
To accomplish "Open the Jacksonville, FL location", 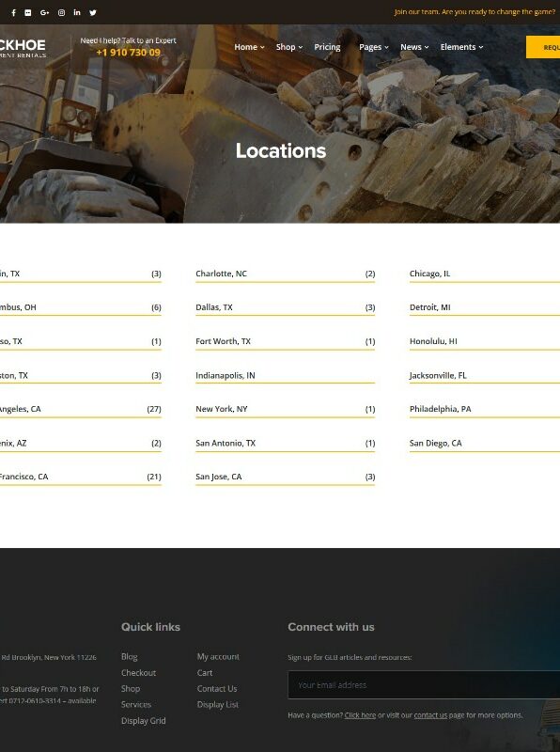I will coord(485,375).
